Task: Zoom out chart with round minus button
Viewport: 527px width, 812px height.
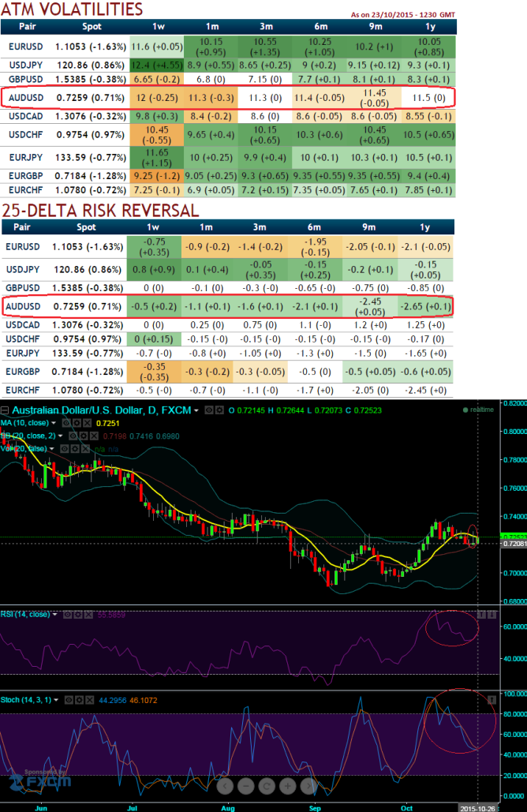Action: pos(246,786)
